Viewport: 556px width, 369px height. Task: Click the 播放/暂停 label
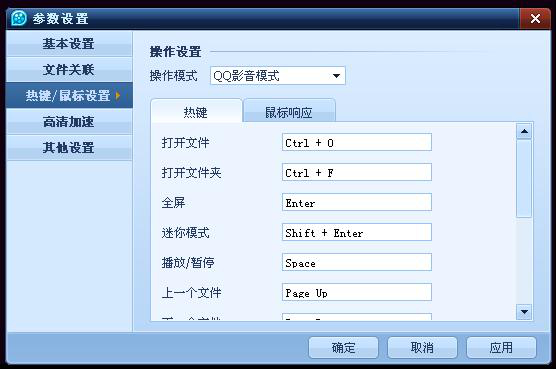pyautogui.click(x=188, y=263)
